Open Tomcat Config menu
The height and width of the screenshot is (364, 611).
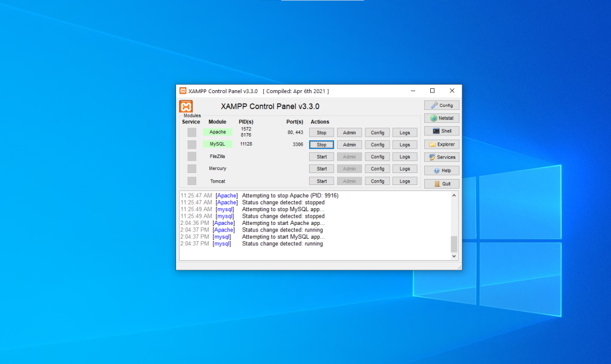[x=377, y=181]
